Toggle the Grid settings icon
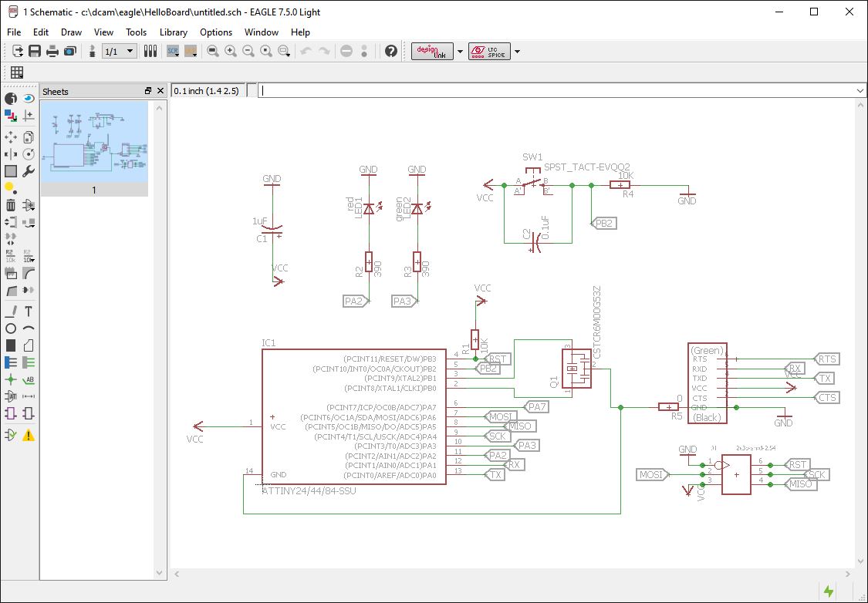Viewport: 868px width, 603px height. pyautogui.click(x=17, y=72)
